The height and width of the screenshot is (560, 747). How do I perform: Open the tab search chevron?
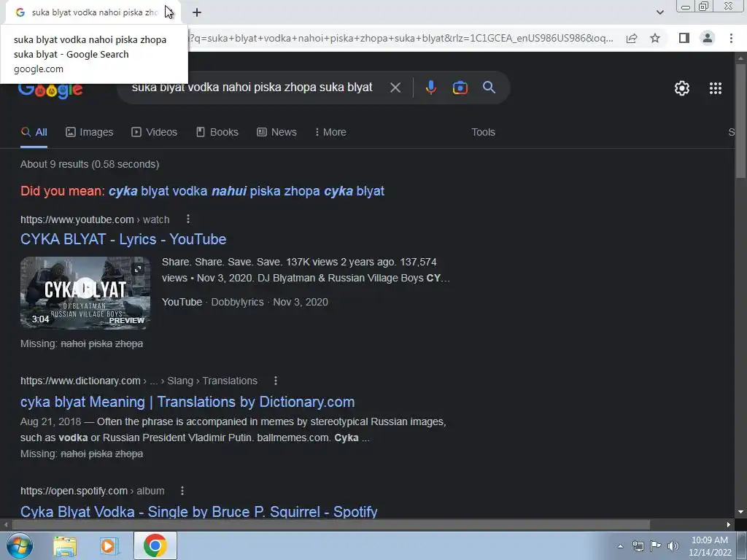click(x=659, y=12)
